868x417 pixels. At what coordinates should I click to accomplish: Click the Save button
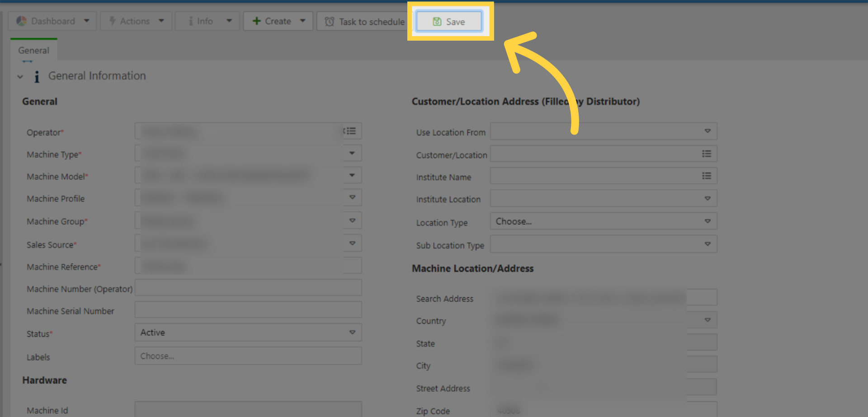coord(449,21)
